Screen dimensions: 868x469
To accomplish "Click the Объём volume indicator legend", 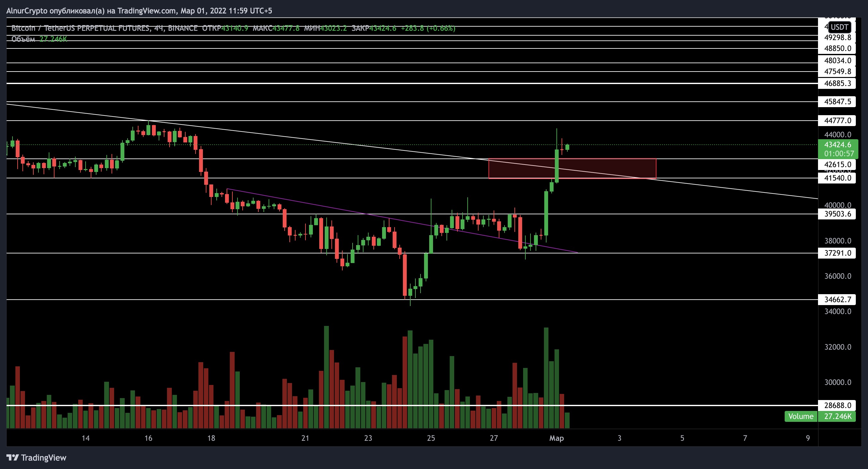I will coord(23,39).
